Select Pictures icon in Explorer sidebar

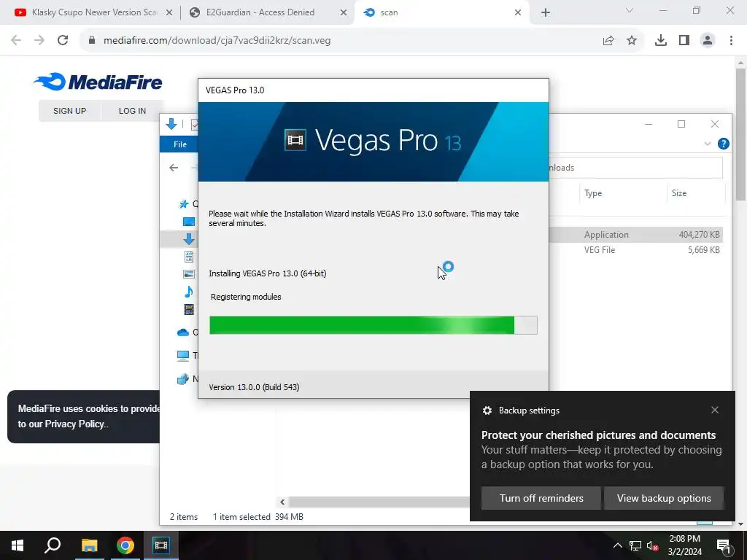click(189, 274)
